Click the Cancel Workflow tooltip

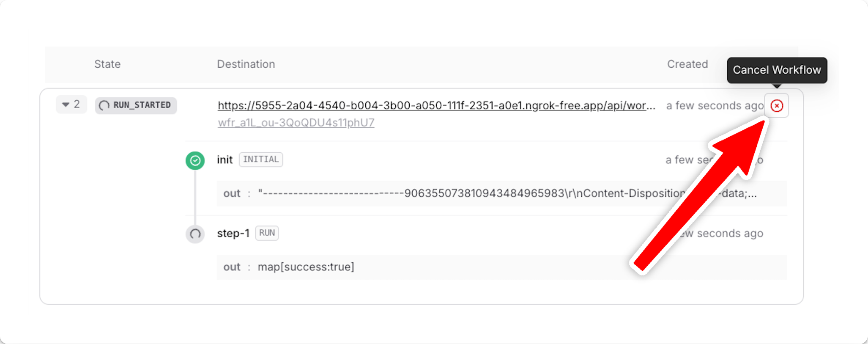pos(777,70)
